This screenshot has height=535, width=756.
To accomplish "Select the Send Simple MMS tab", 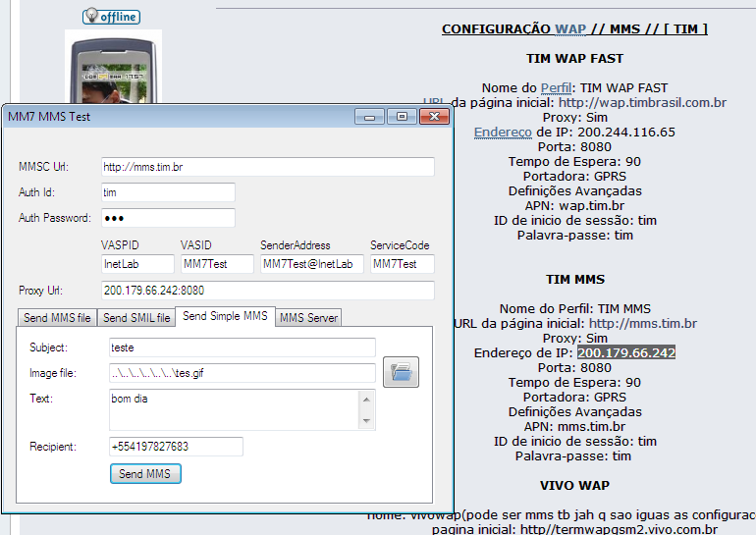I will [225, 316].
